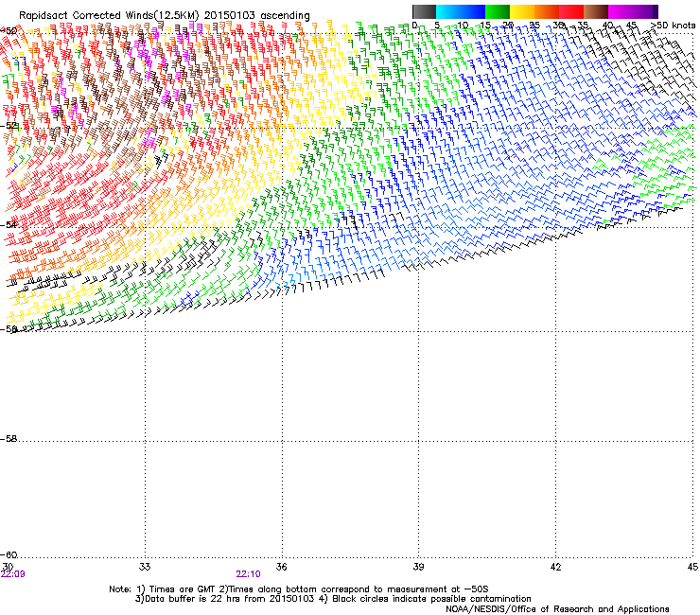Click the '42' longitude axis label

(x=555, y=567)
